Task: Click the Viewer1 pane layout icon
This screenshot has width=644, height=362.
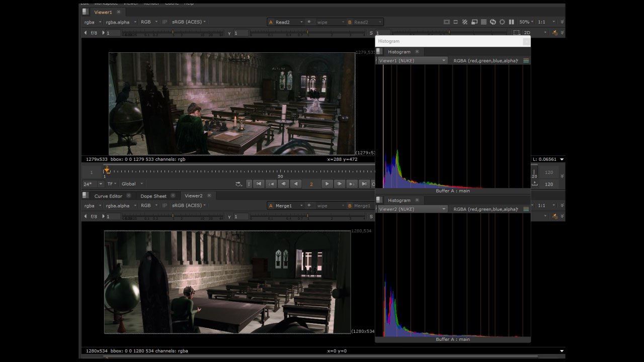Action: [86, 12]
